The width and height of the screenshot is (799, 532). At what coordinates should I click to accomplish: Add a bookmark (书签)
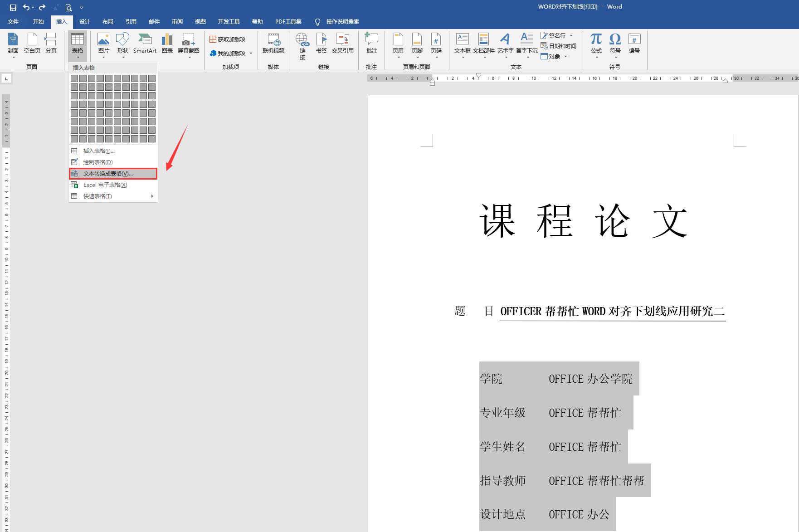[322, 44]
